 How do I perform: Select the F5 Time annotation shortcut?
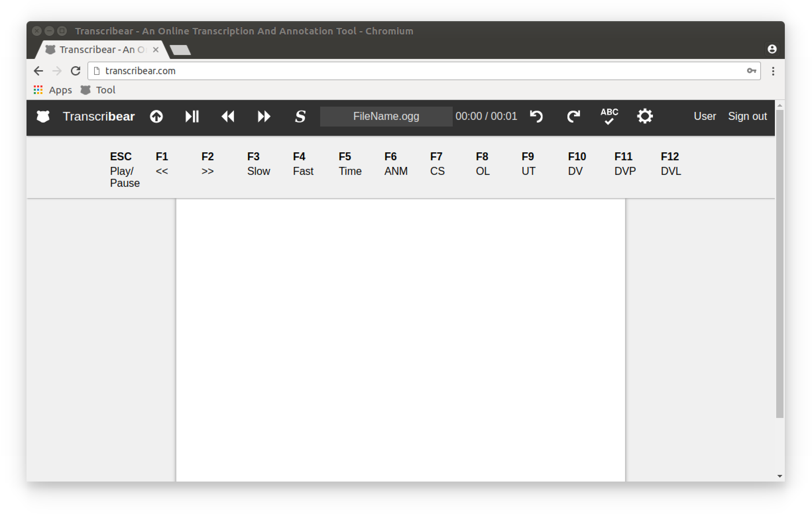tap(350, 164)
